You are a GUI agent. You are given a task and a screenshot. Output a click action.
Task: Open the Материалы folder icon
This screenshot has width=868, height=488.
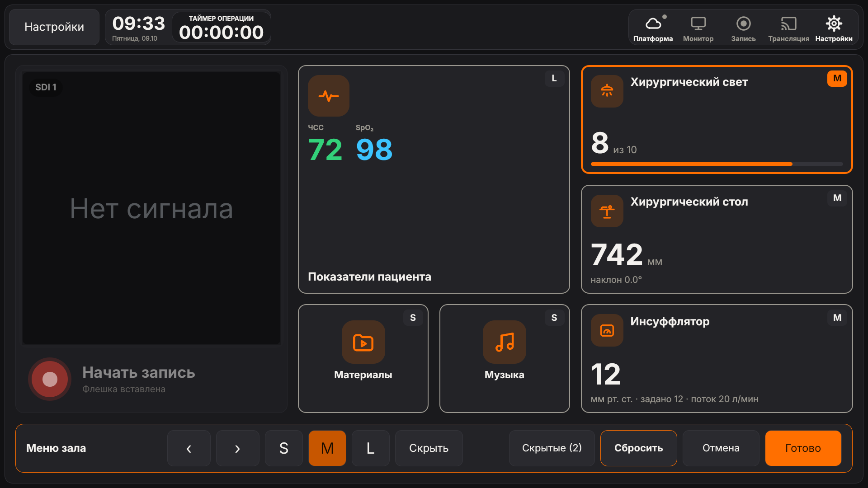[363, 342]
